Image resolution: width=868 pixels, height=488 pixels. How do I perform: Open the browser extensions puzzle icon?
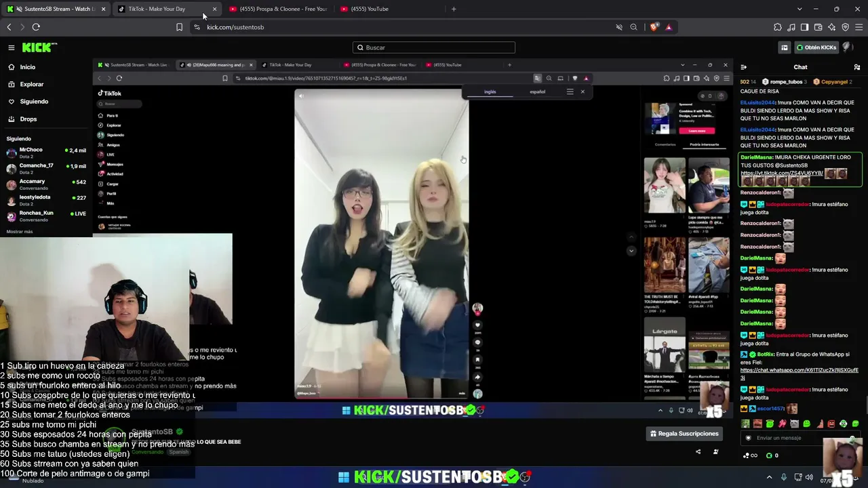click(778, 27)
